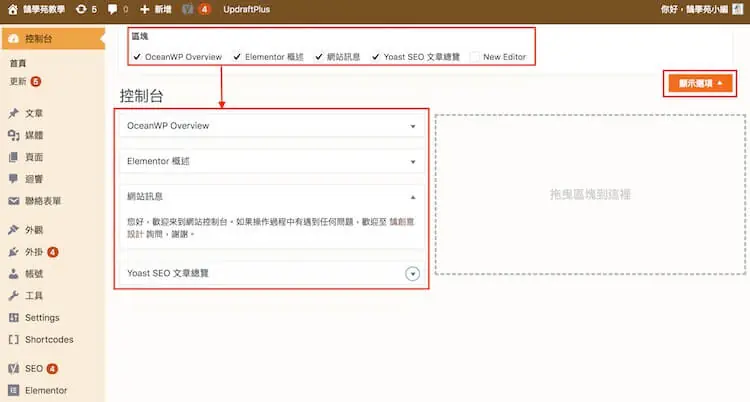Open the comments bubble icon in admin bar
Viewport: 750px width, 402px height.
pyautogui.click(x=112, y=9)
